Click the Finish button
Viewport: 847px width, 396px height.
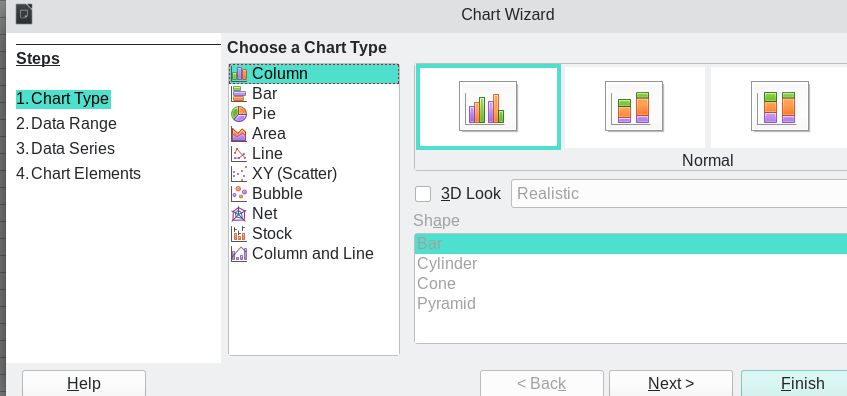pos(794,383)
